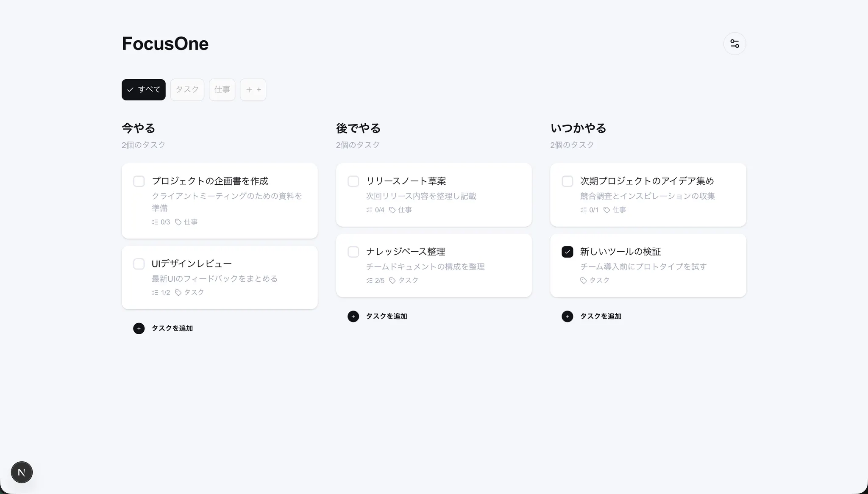Click the tag icon on ナレッジベース整理 card

(391, 280)
